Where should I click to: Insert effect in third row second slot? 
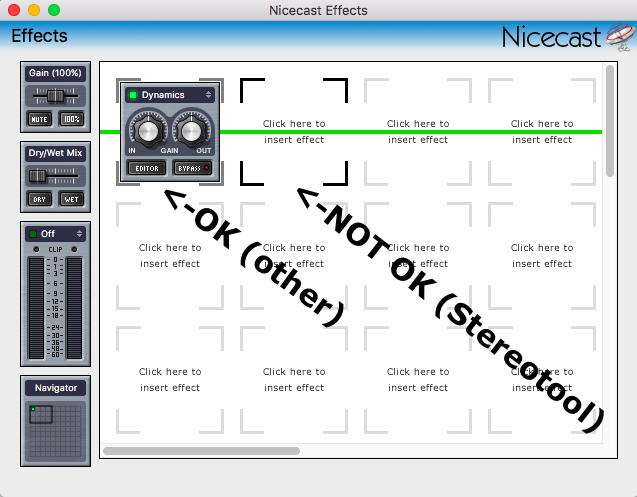click(x=294, y=380)
